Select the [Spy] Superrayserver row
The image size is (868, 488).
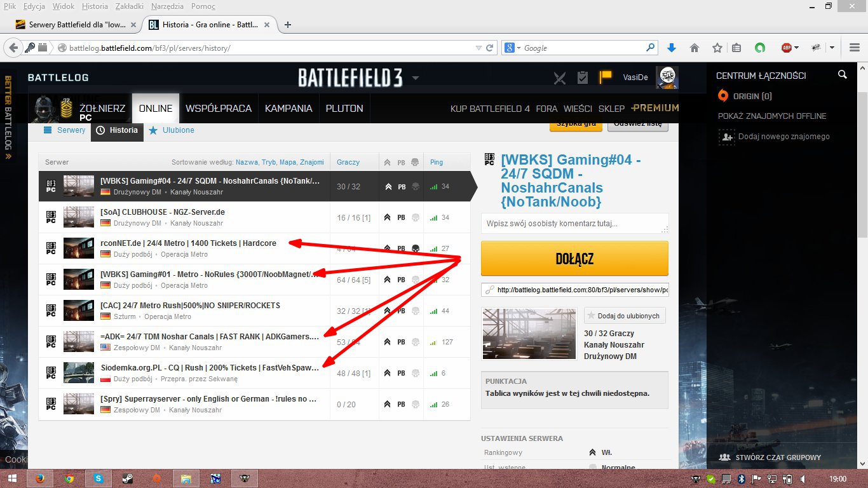pyautogui.click(x=254, y=404)
